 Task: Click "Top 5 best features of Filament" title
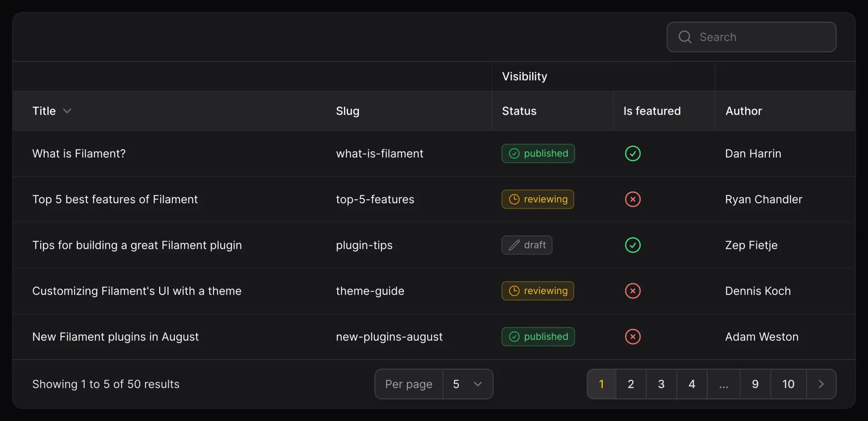click(x=115, y=199)
